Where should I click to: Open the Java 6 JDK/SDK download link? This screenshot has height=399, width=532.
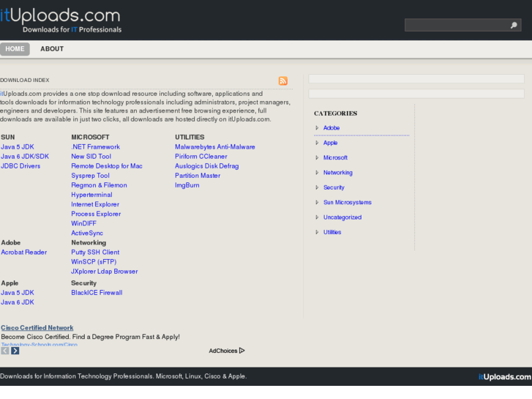tap(25, 157)
